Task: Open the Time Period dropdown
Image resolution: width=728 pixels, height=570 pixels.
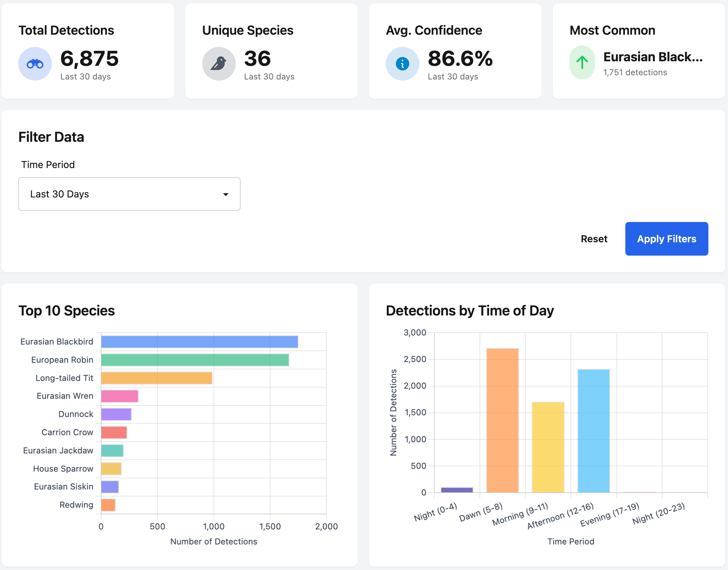Action: click(x=129, y=194)
